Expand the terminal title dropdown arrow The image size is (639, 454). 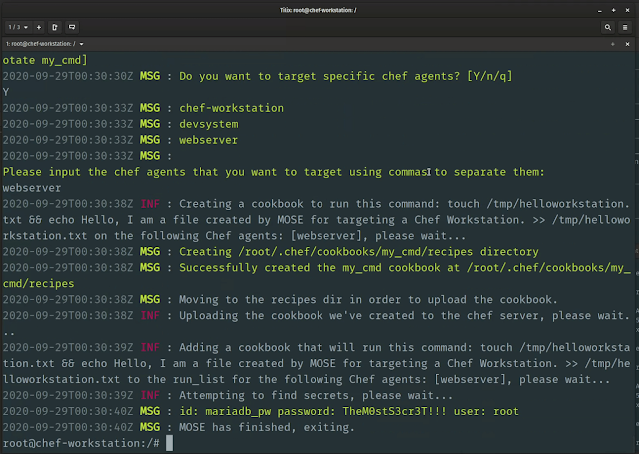click(x=82, y=44)
